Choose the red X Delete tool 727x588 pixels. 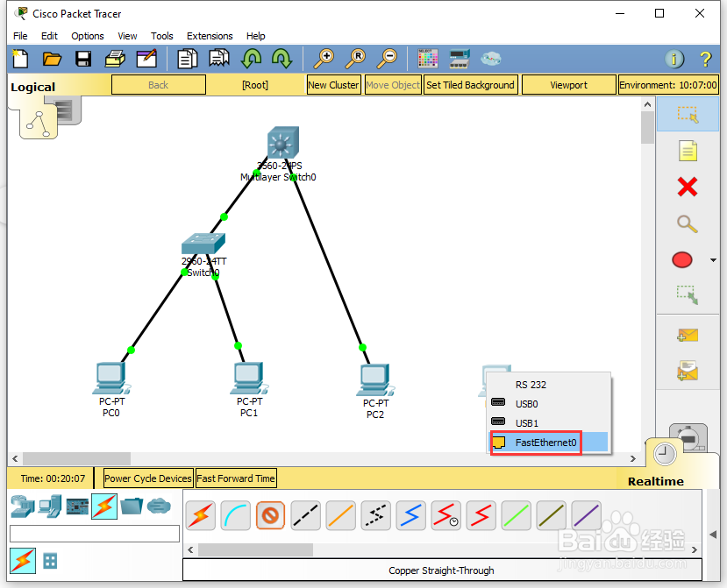click(x=688, y=188)
